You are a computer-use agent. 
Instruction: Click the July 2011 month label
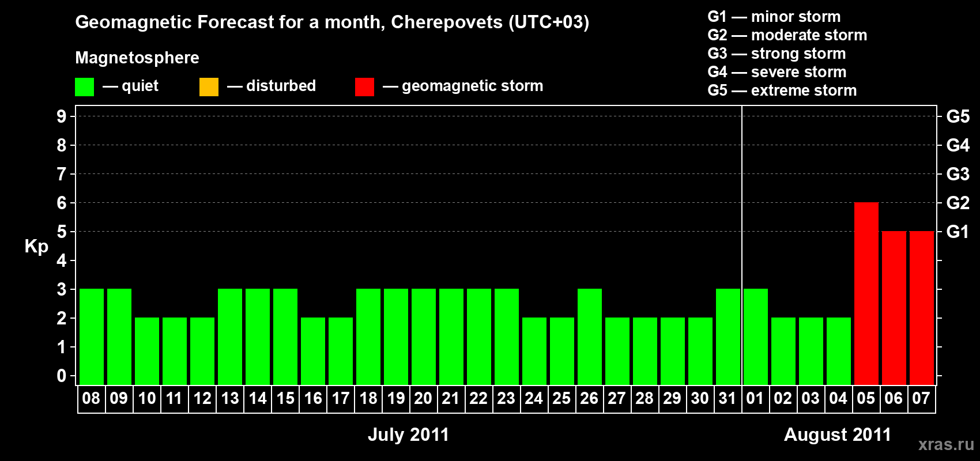[x=408, y=434]
